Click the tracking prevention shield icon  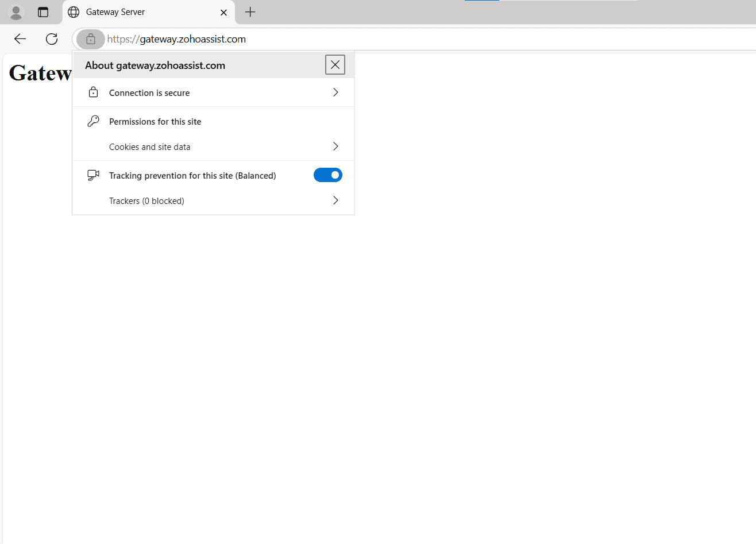click(93, 175)
